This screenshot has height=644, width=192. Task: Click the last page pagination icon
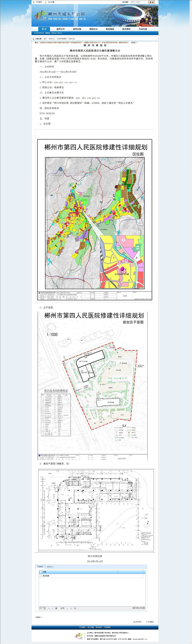(x=71, y=608)
